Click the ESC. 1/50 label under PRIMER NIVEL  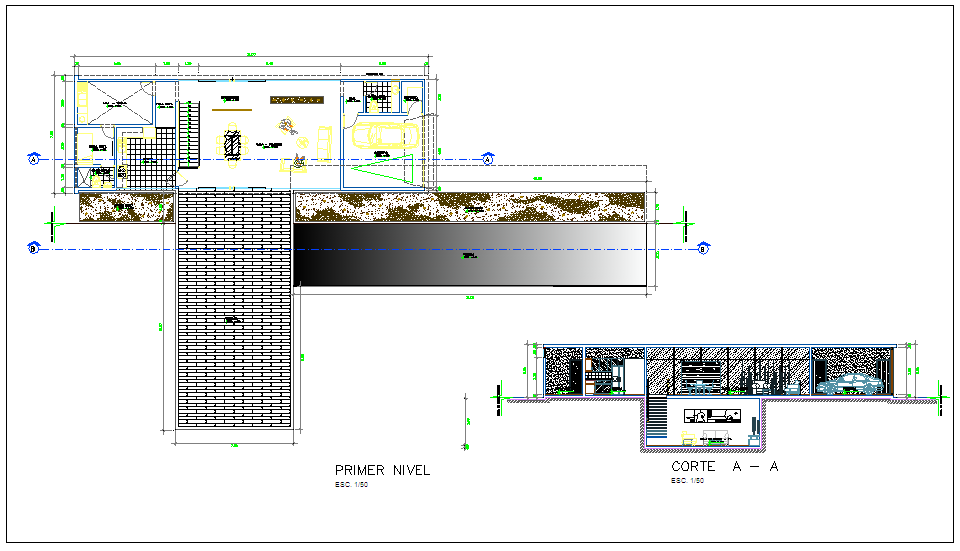(351, 484)
